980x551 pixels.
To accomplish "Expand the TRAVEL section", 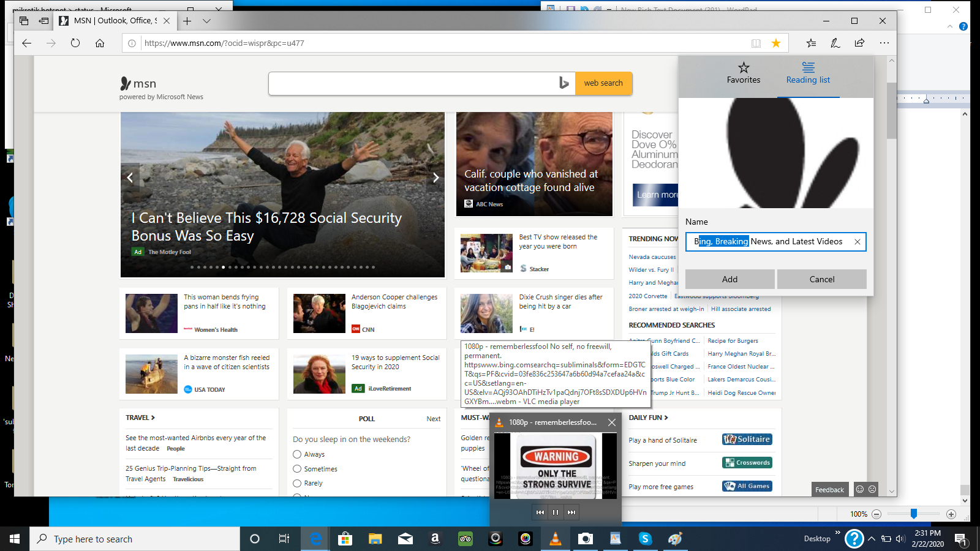I will point(140,418).
